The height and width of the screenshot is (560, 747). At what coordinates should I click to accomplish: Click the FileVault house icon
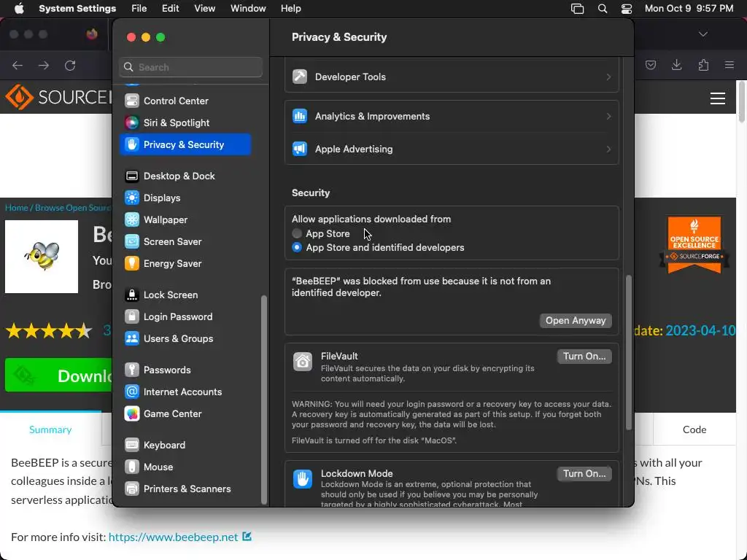click(303, 362)
